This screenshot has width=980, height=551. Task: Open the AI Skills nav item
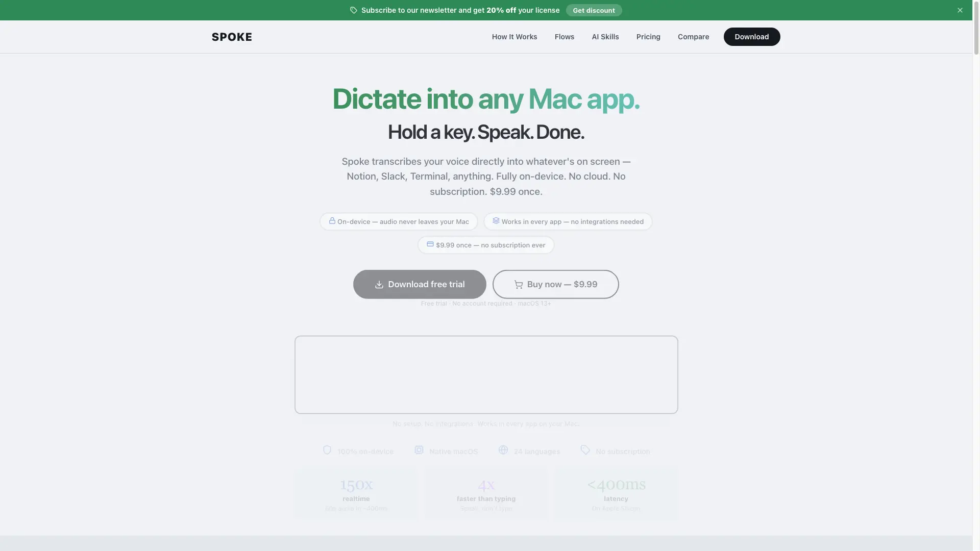pos(605,37)
